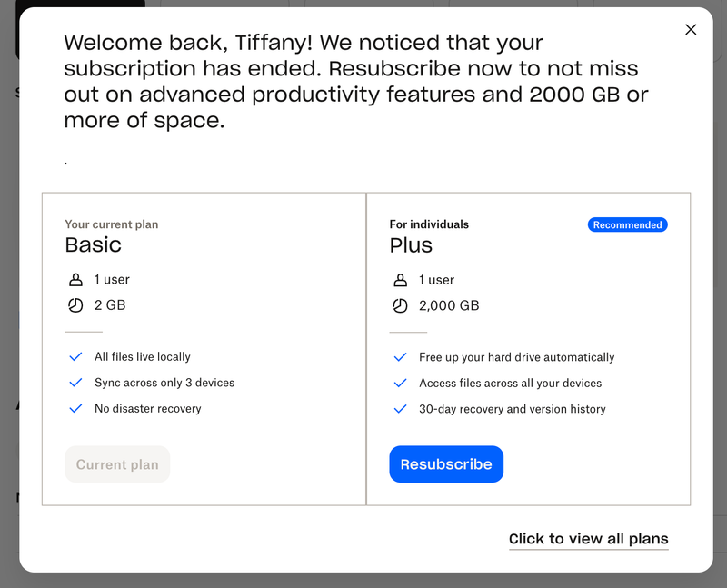Click the Resubscribe button
Viewport: 727px width, 588px height.
(446, 464)
